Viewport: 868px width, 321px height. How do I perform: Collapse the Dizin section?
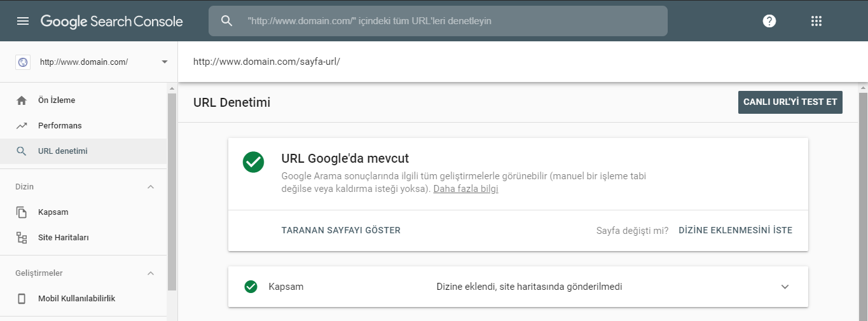(151, 187)
